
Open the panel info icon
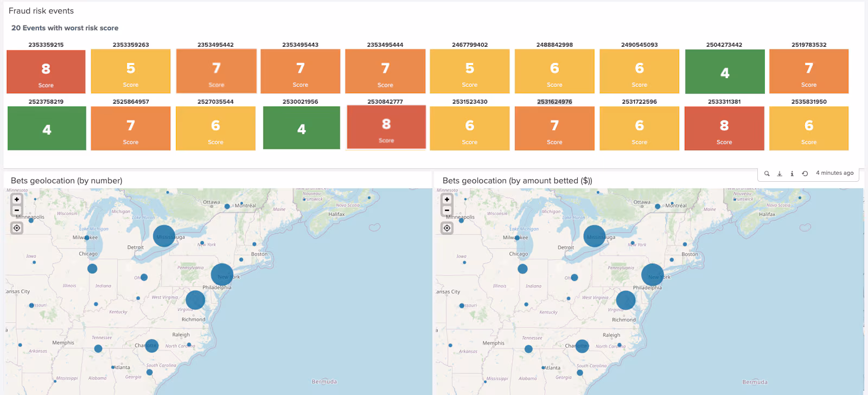[x=792, y=174]
